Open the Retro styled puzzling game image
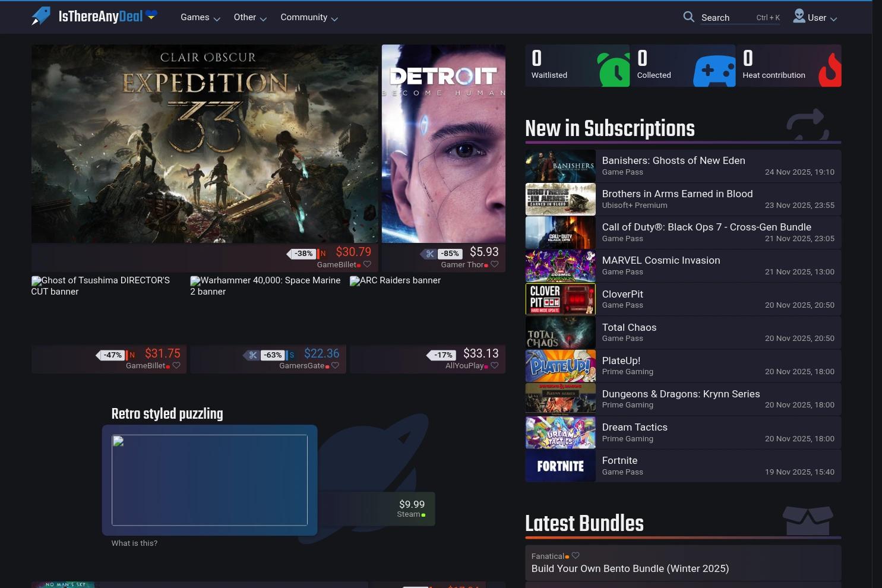The width and height of the screenshot is (882, 588). pyautogui.click(x=210, y=480)
